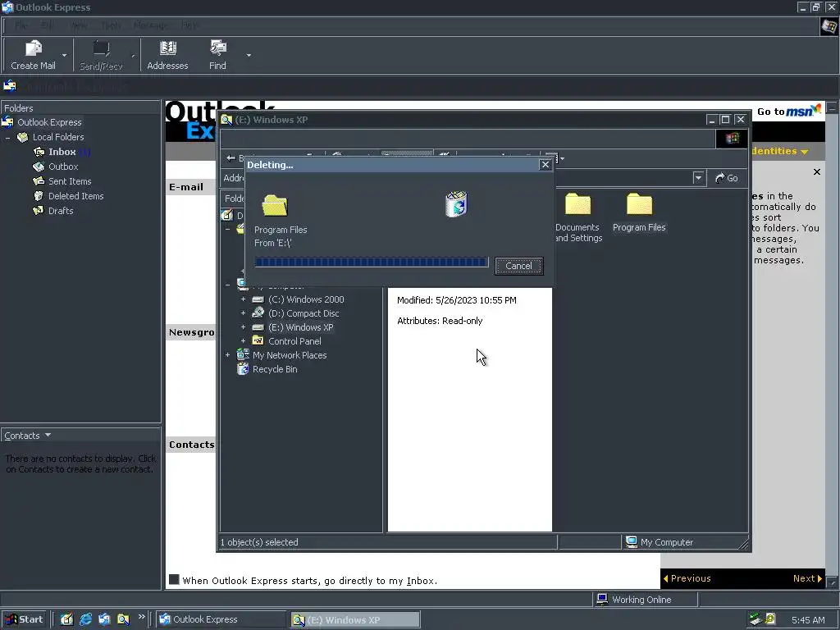
Task: Open the Message menu
Action: [x=151, y=25]
